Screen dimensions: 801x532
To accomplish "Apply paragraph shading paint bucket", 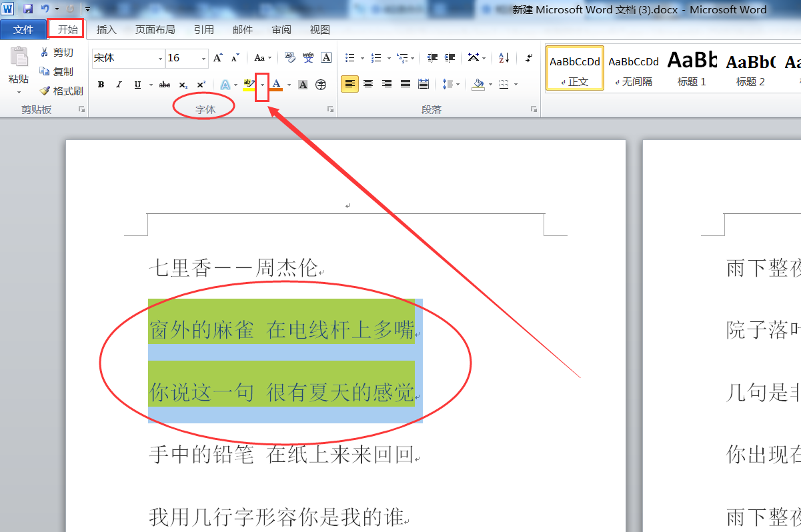I will 478,85.
